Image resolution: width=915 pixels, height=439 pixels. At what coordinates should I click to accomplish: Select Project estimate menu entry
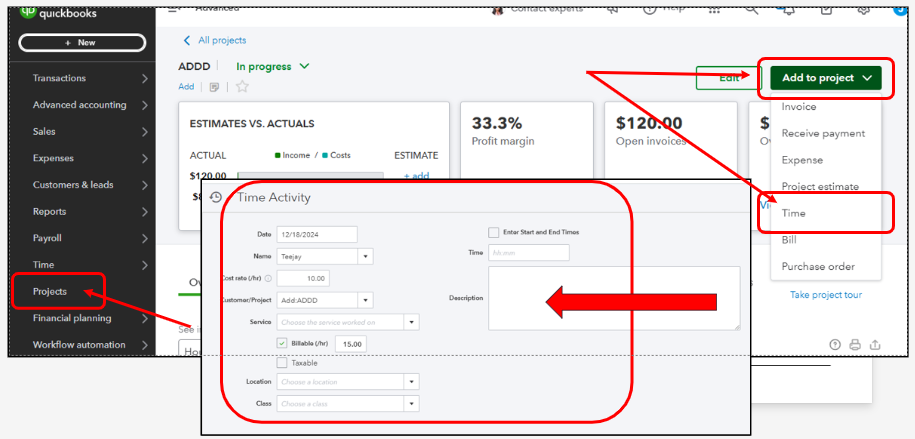(x=820, y=187)
